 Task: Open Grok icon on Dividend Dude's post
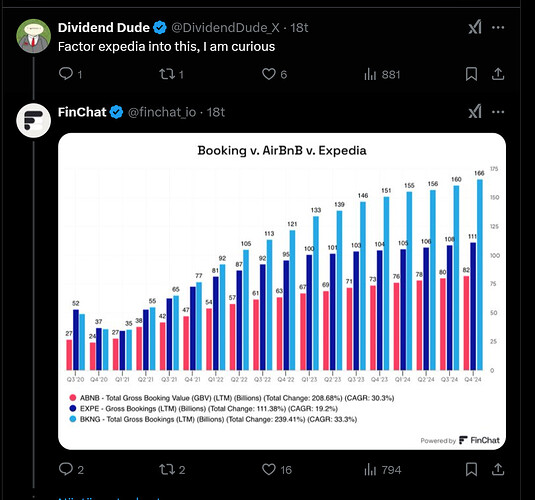coord(475,27)
